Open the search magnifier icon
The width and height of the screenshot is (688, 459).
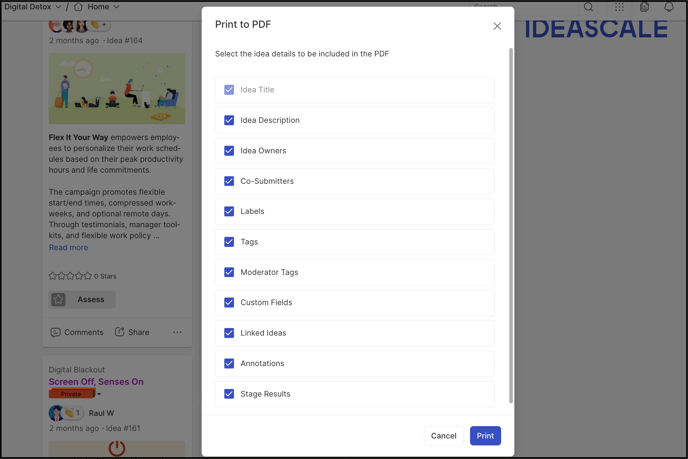(588, 7)
